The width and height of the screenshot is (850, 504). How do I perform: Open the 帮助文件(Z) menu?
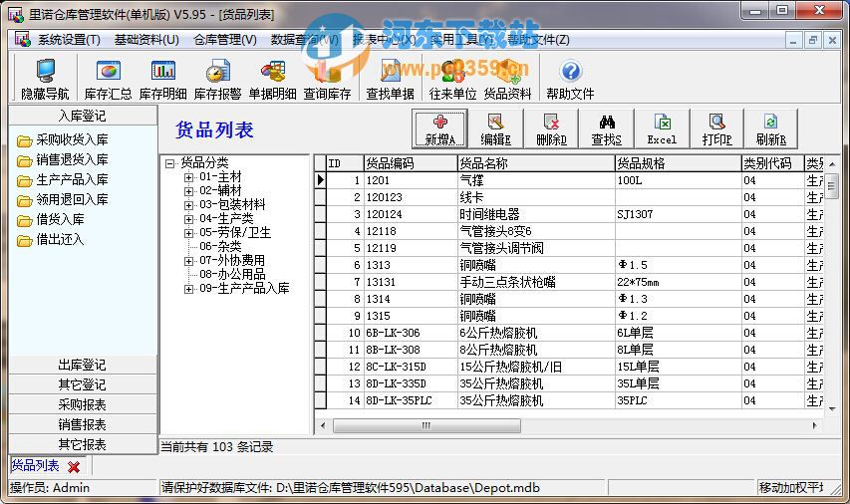click(x=538, y=40)
